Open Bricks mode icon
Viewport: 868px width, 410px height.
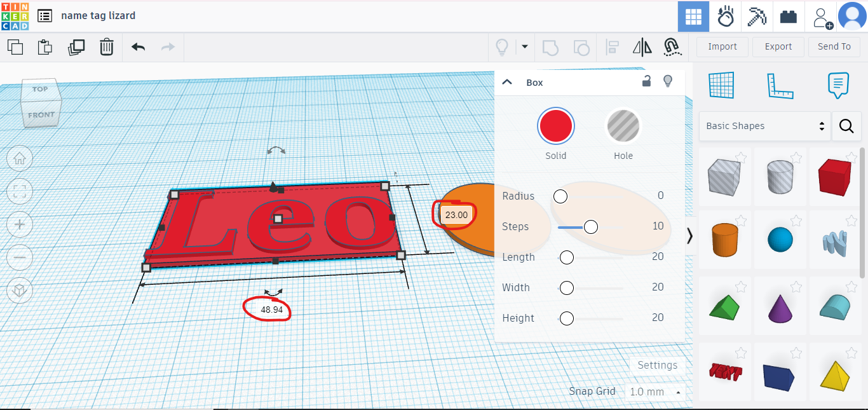tap(789, 16)
